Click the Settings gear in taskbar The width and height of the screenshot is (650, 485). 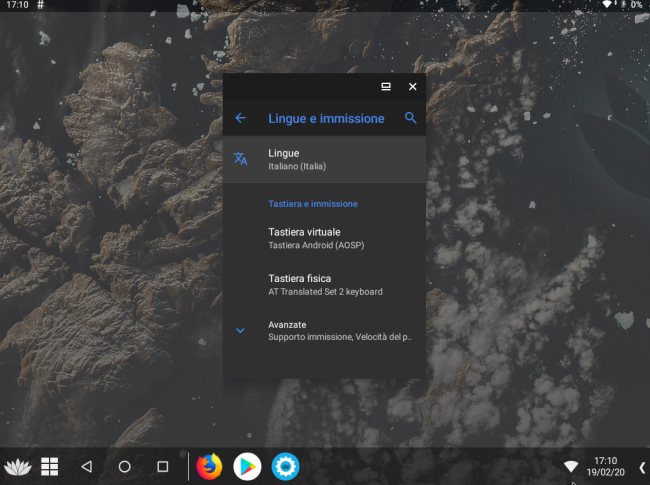point(286,466)
